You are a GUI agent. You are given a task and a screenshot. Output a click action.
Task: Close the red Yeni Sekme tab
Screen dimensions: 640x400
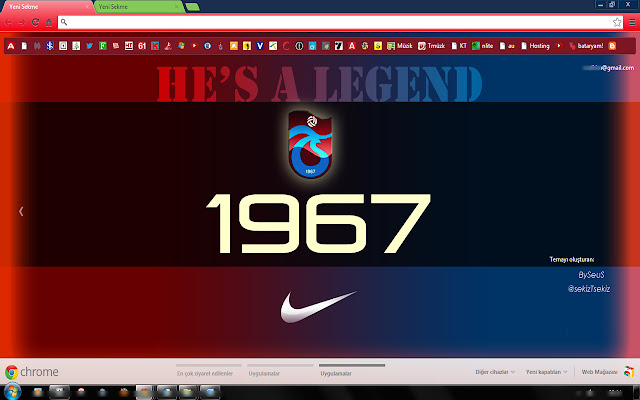click(x=87, y=7)
